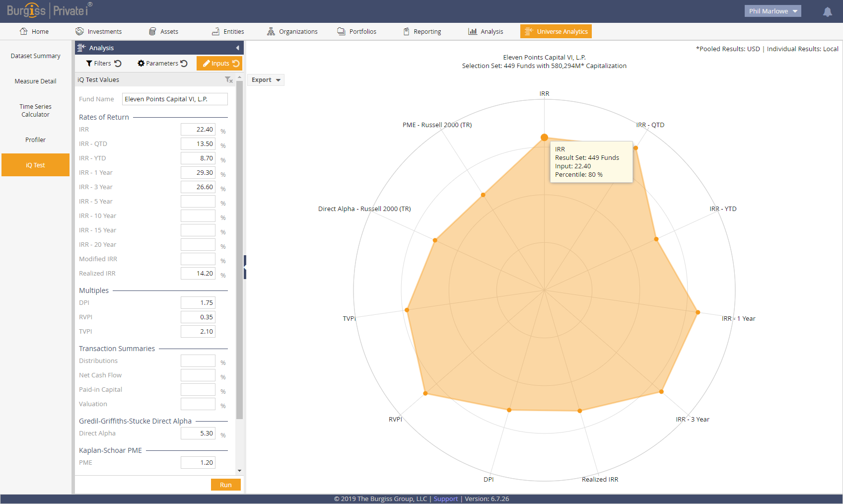Select the Universe Analytics tab
Image resolution: width=843 pixels, height=504 pixels.
pos(556,31)
